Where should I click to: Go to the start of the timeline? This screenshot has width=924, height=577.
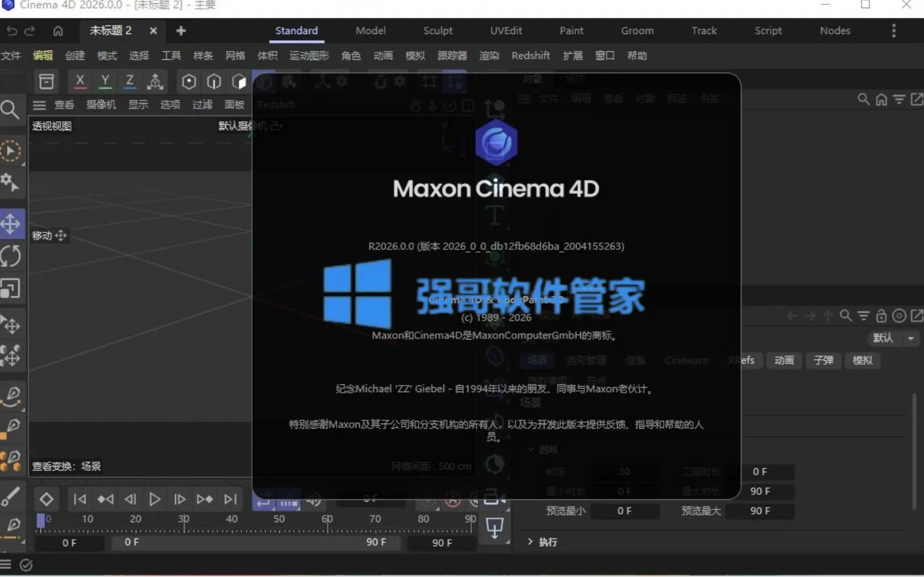click(x=80, y=499)
